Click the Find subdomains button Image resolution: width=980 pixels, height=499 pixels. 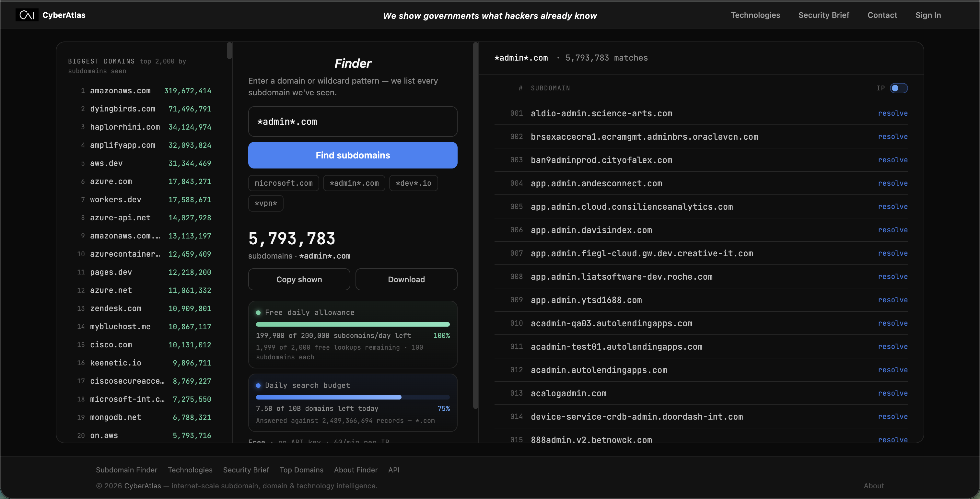coord(353,155)
